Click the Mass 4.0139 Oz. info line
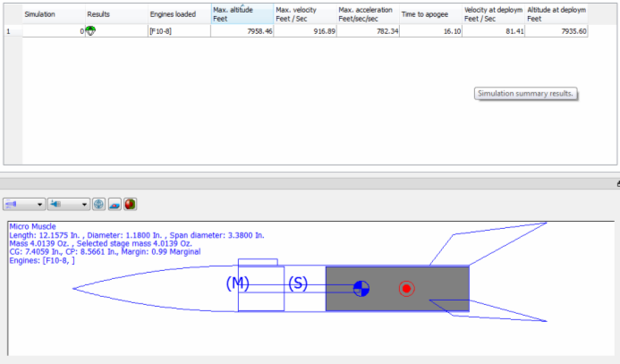Image resolution: width=620 pixels, height=364 pixels. [x=100, y=243]
